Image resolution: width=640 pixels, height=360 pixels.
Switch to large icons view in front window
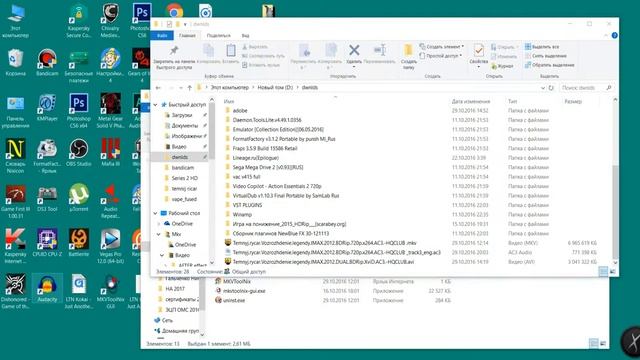coord(612,271)
